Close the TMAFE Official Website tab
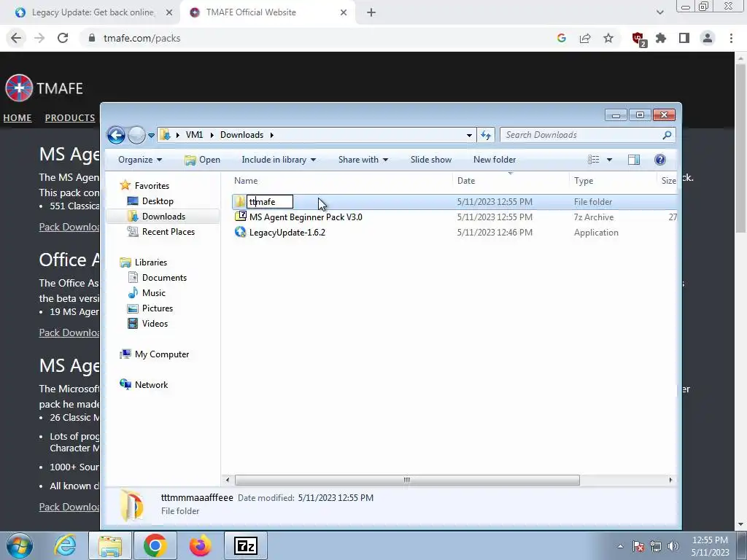The height and width of the screenshot is (560, 747). click(x=344, y=12)
